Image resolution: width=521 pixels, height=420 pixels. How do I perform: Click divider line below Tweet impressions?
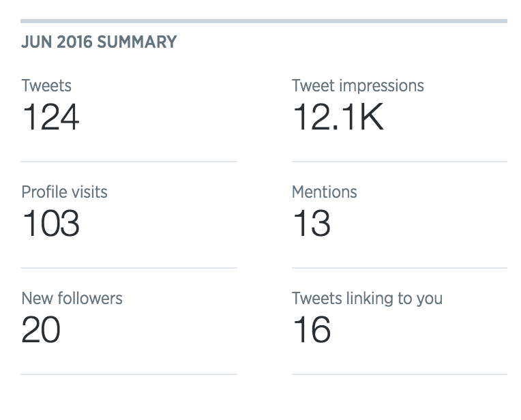pos(400,162)
